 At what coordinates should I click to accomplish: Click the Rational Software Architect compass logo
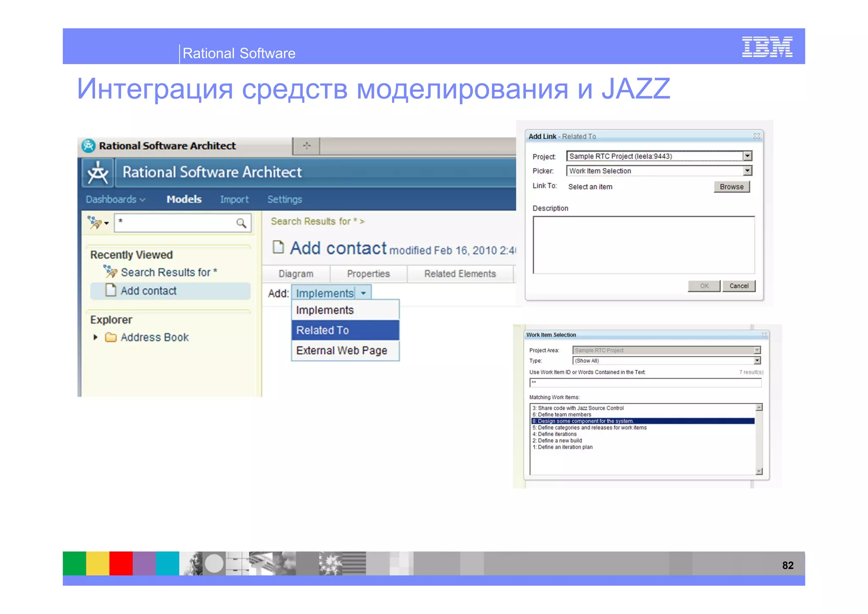pyautogui.click(x=98, y=173)
